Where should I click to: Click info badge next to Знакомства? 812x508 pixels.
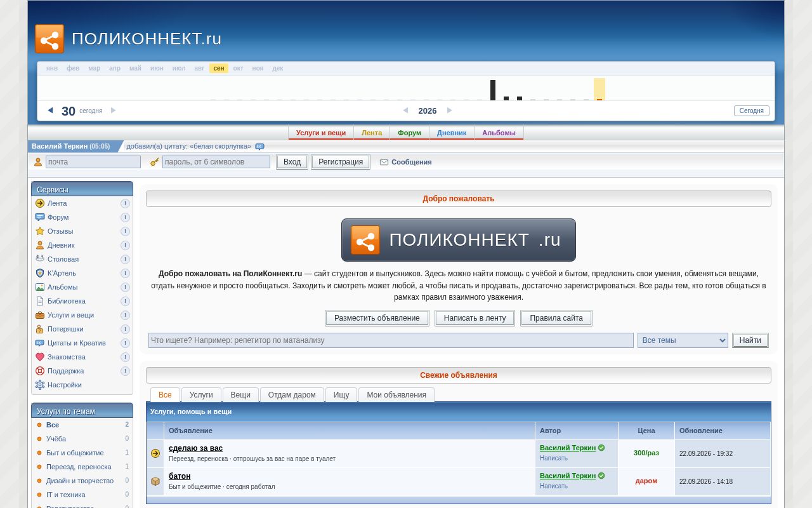(126, 357)
